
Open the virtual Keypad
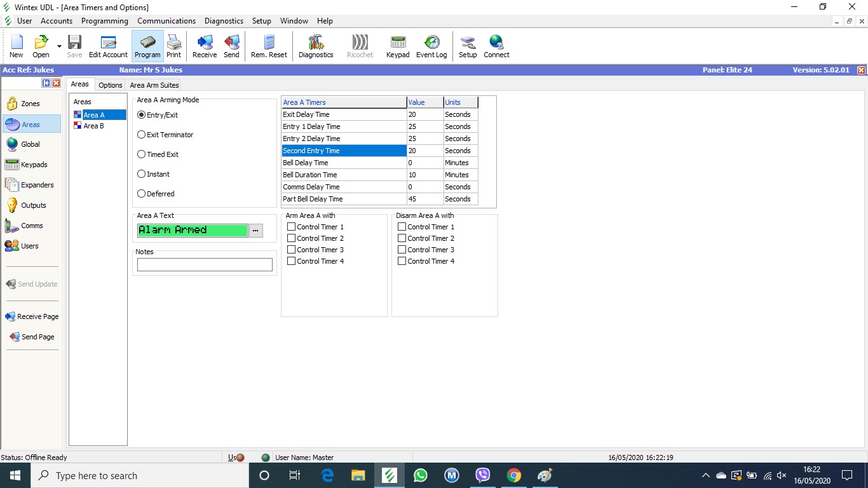398,46
